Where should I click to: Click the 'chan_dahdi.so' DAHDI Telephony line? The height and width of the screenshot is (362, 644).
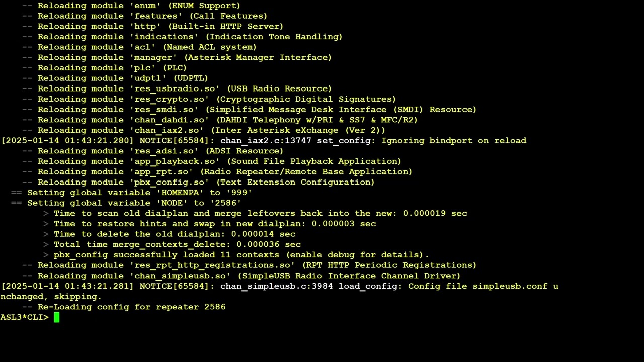tap(220, 120)
